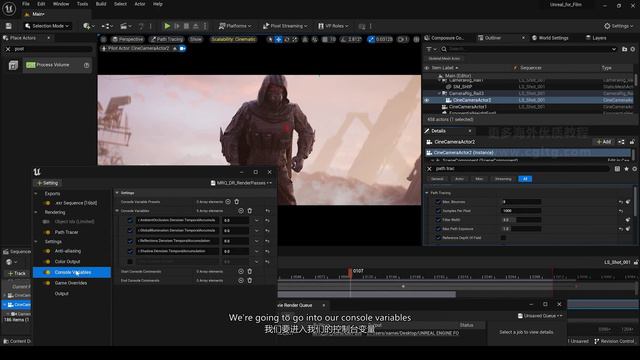Click the blueprint/add script icon beside Add

tap(621, 142)
